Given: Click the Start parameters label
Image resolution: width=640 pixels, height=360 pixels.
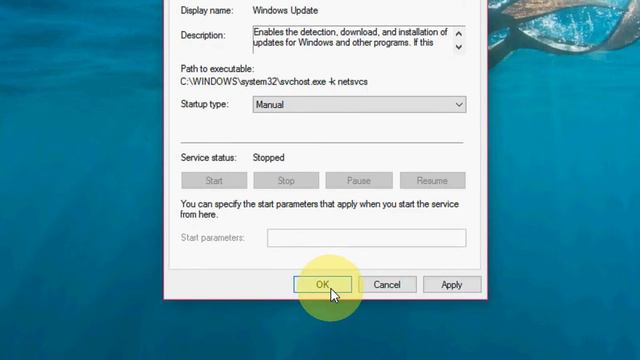Looking at the screenshot, I should pos(213,238).
